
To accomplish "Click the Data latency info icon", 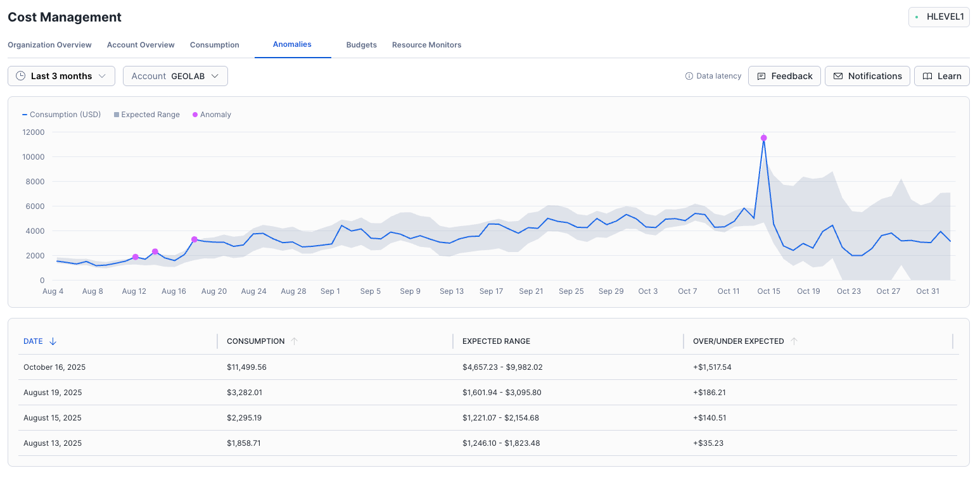I will coord(689,75).
